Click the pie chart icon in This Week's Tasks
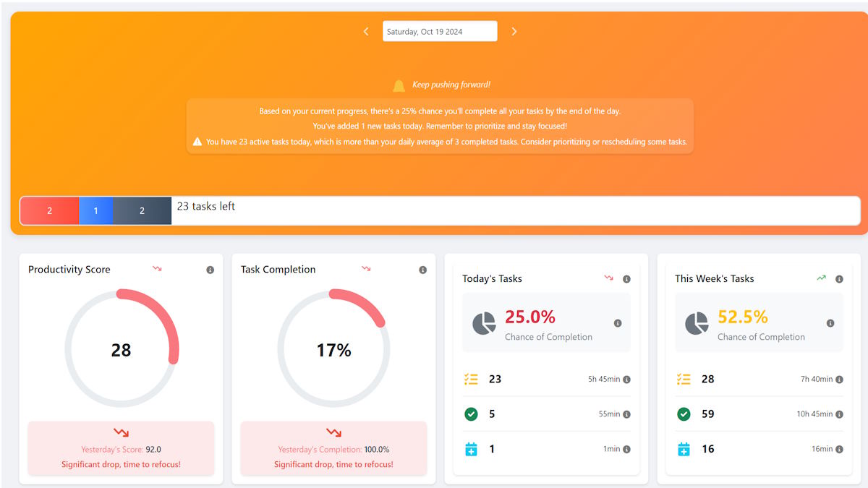The width and height of the screenshot is (868, 488). [x=695, y=323]
